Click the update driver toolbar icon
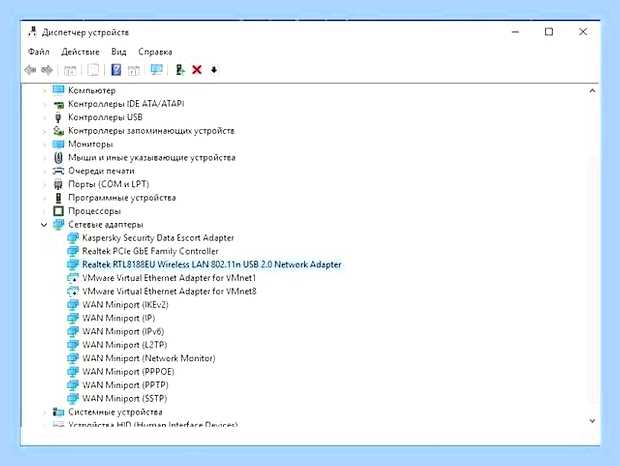Image resolution: width=620 pixels, height=466 pixels. pos(180,70)
